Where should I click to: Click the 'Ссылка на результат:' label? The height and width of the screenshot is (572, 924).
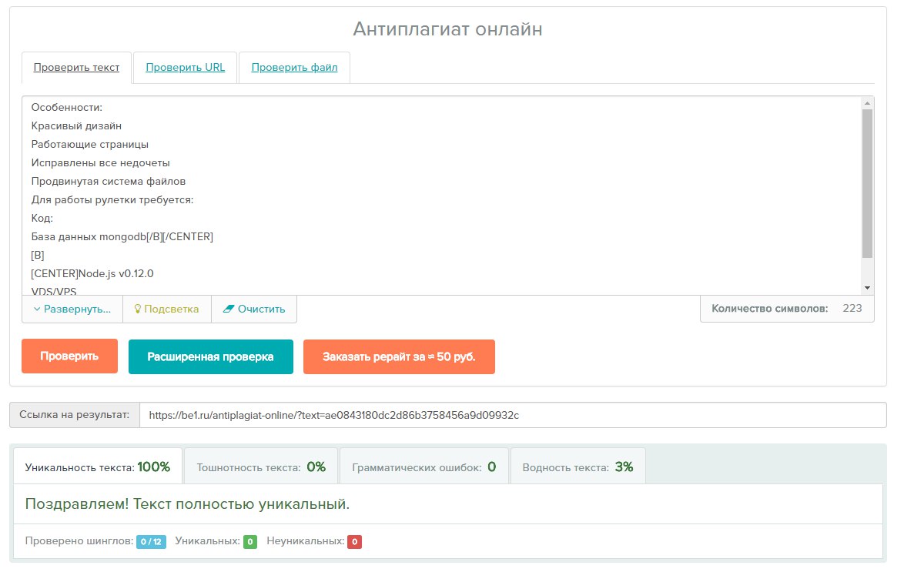[x=75, y=415]
